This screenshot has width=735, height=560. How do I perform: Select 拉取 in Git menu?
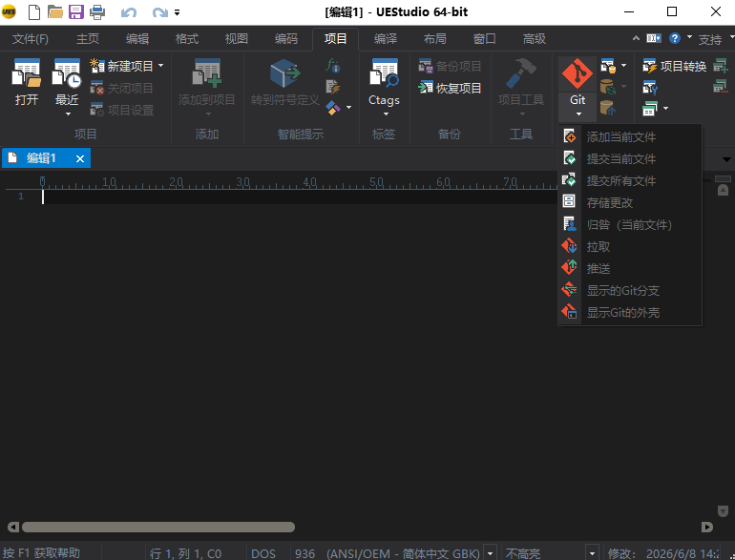[x=630, y=246]
